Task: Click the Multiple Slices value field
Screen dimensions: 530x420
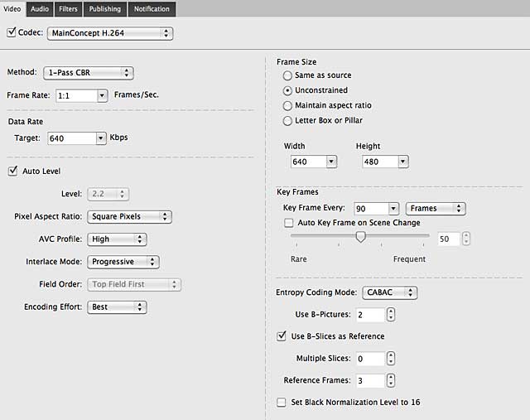Action: (x=370, y=359)
